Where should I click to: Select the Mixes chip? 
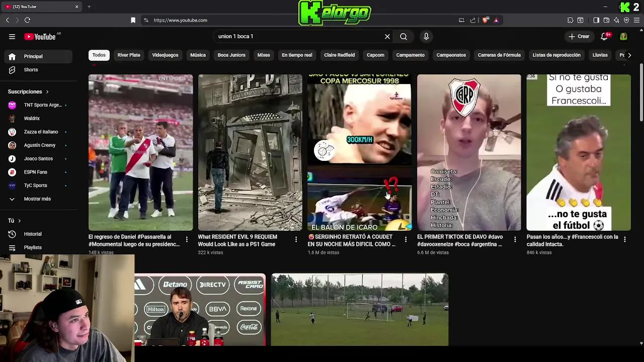[x=264, y=55]
